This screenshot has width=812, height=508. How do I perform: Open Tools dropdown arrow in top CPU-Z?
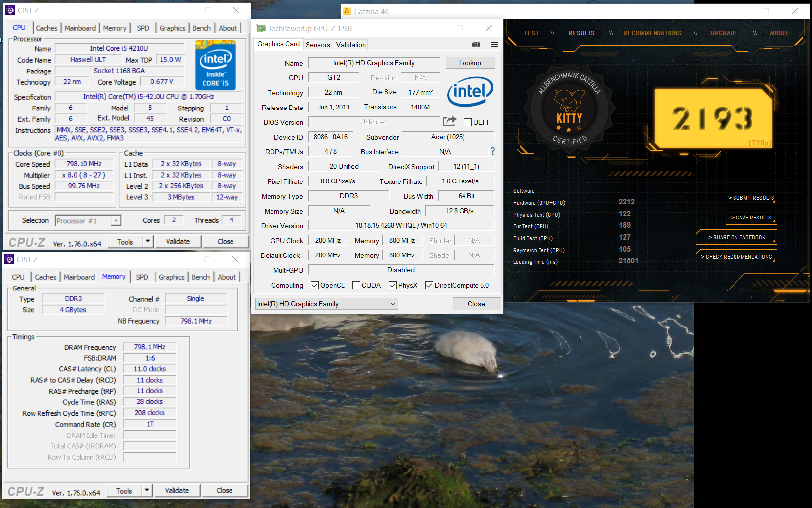click(x=148, y=241)
